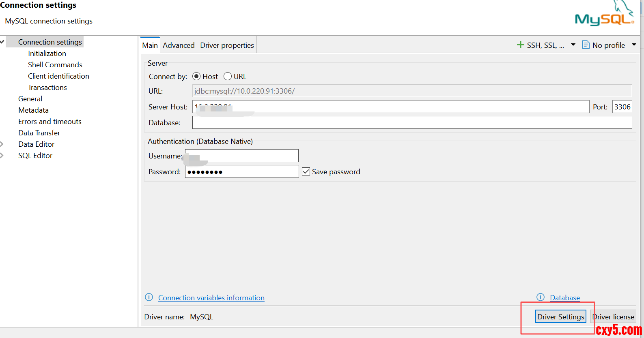The height and width of the screenshot is (338, 644).
Task: Click the Database input field
Action: (x=412, y=122)
